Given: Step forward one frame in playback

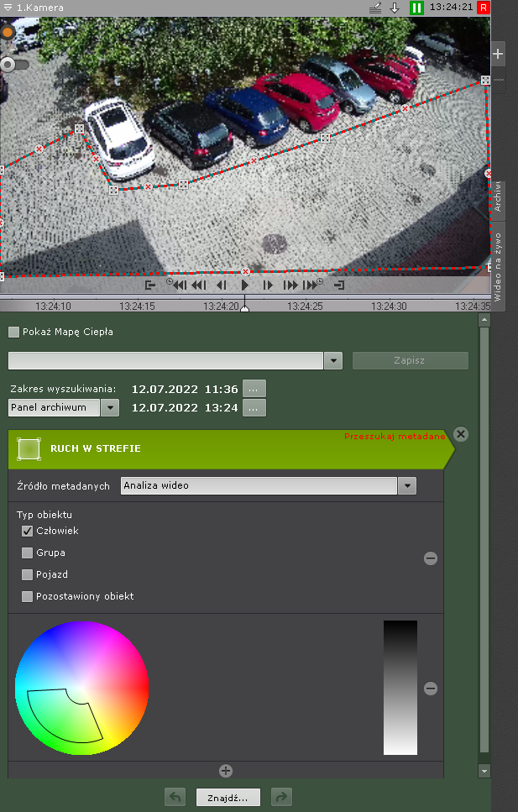Looking at the screenshot, I should (268, 286).
